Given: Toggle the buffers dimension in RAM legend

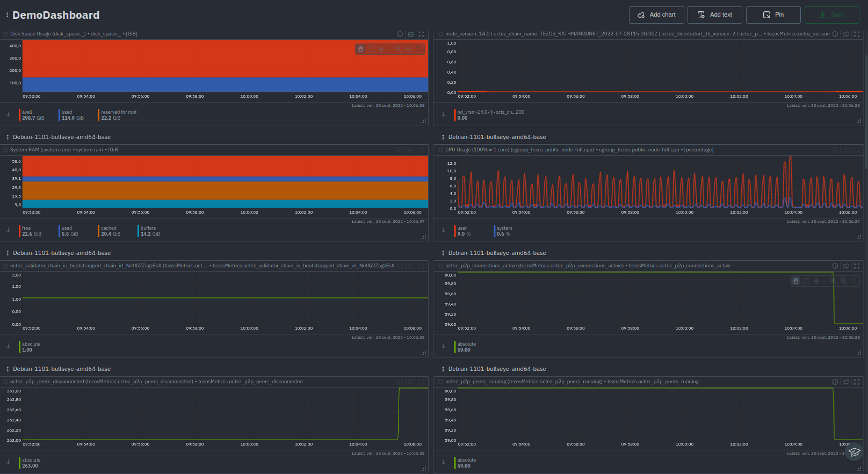Looking at the screenshot, I should click(150, 231).
